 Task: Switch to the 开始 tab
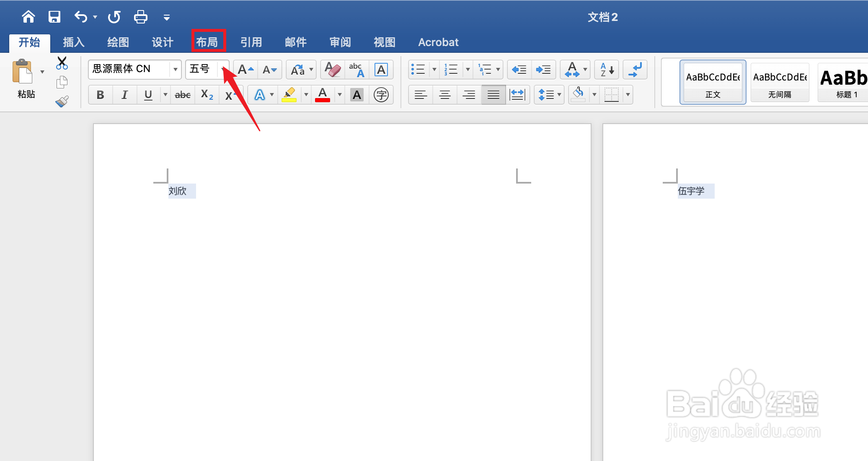[29, 42]
